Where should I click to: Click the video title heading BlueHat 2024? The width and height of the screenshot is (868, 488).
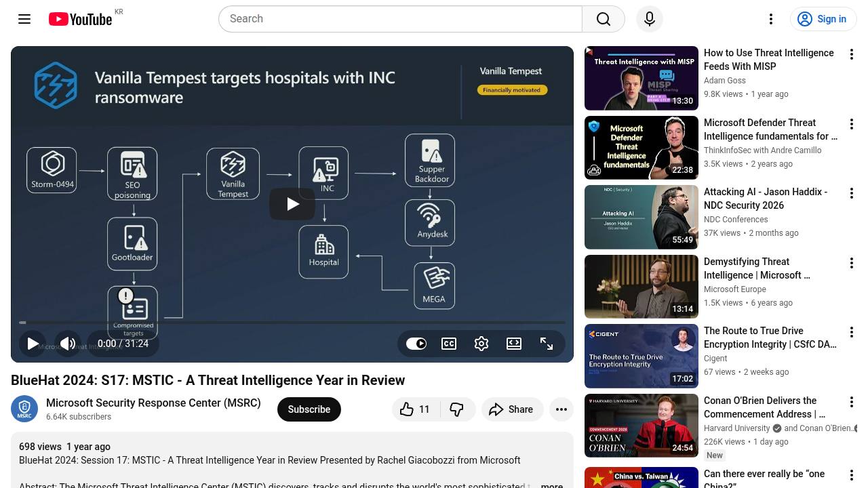[208, 380]
